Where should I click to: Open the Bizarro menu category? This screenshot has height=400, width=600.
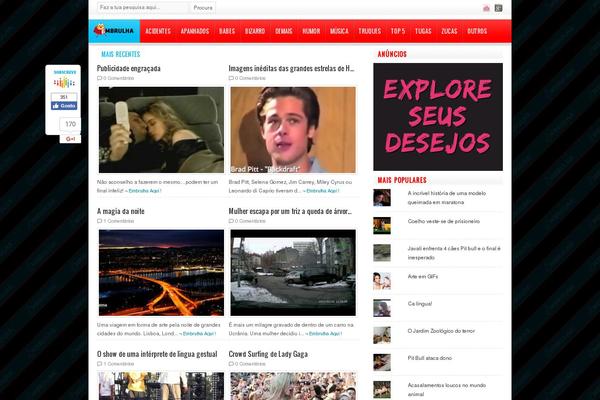tap(255, 31)
